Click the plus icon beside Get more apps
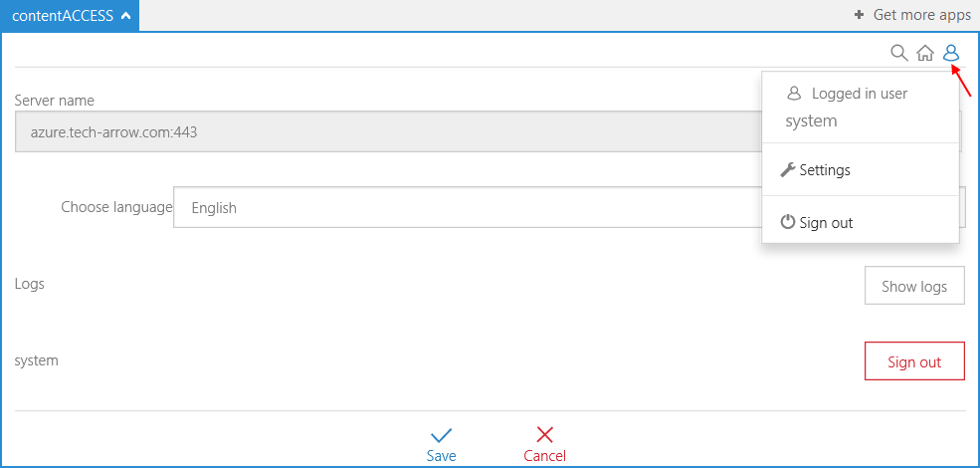The image size is (980, 468). (860, 15)
